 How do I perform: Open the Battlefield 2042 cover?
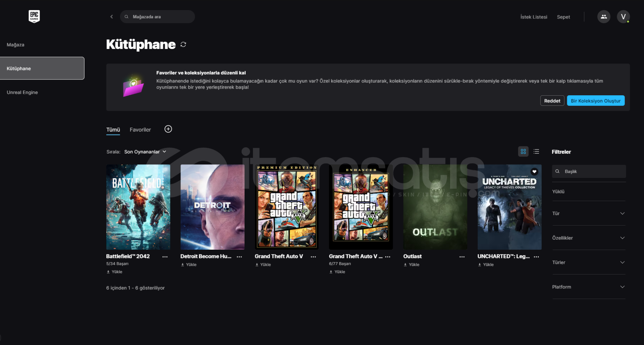pyautogui.click(x=138, y=207)
